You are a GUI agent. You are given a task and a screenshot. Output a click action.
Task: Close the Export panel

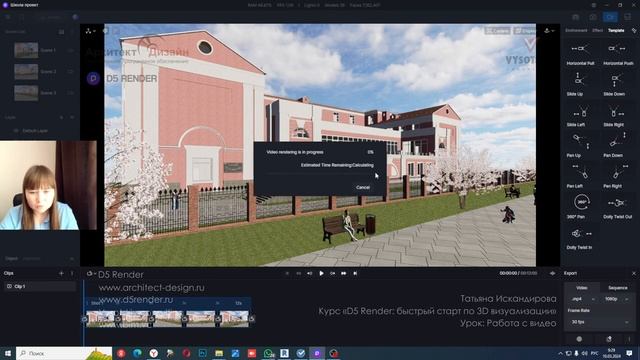tap(633, 273)
